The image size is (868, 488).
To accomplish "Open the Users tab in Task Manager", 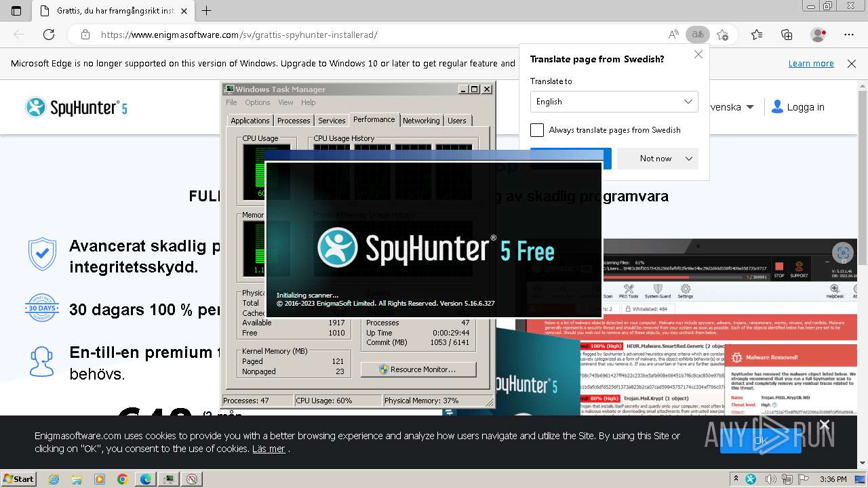I will point(457,121).
